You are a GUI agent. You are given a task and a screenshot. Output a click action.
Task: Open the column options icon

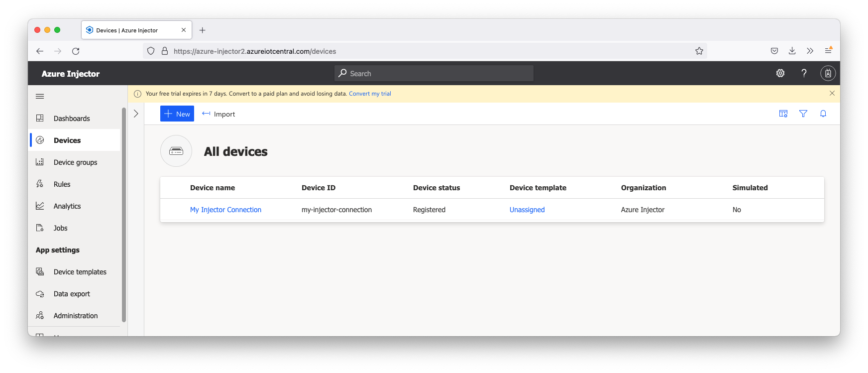(783, 114)
